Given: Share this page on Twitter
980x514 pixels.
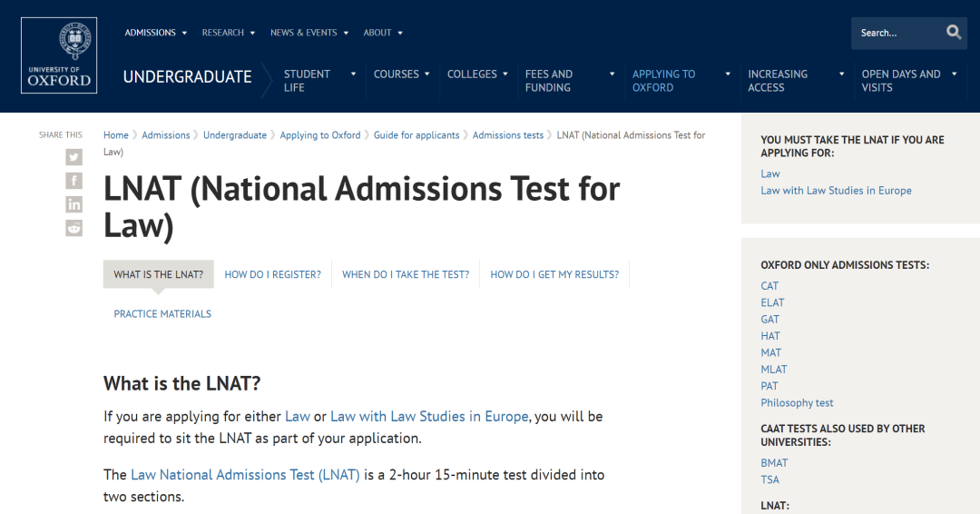Looking at the screenshot, I should click(x=73, y=157).
